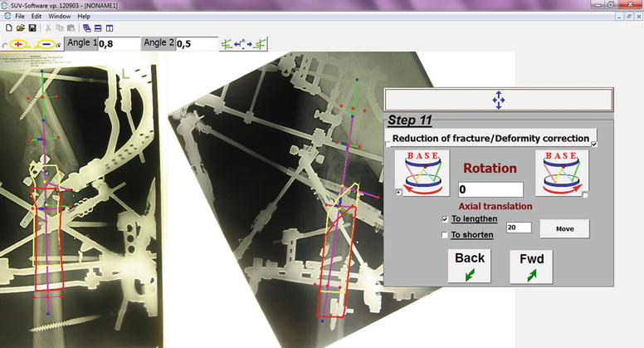The width and height of the screenshot is (644, 348).
Task: Click the Rotation value input field
Action: pos(490,189)
